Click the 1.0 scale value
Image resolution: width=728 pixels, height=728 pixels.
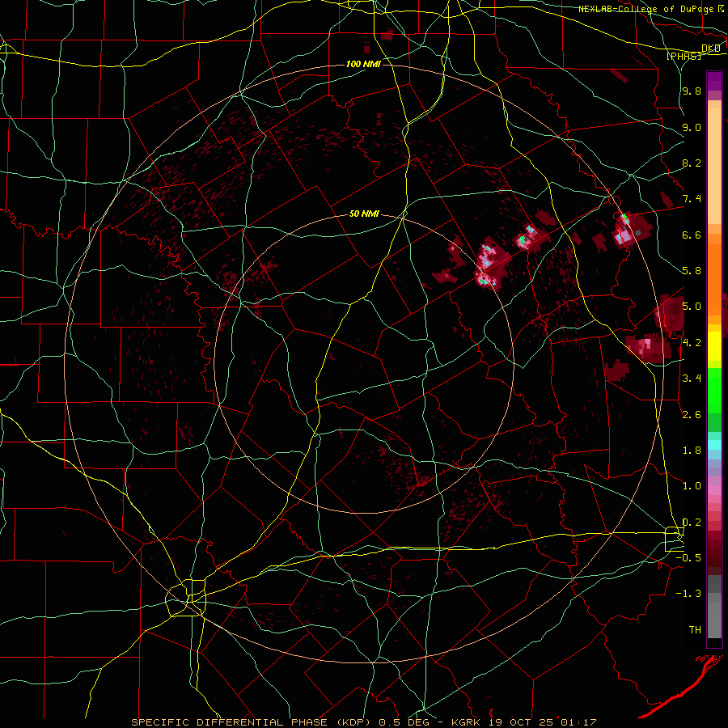click(692, 486)
